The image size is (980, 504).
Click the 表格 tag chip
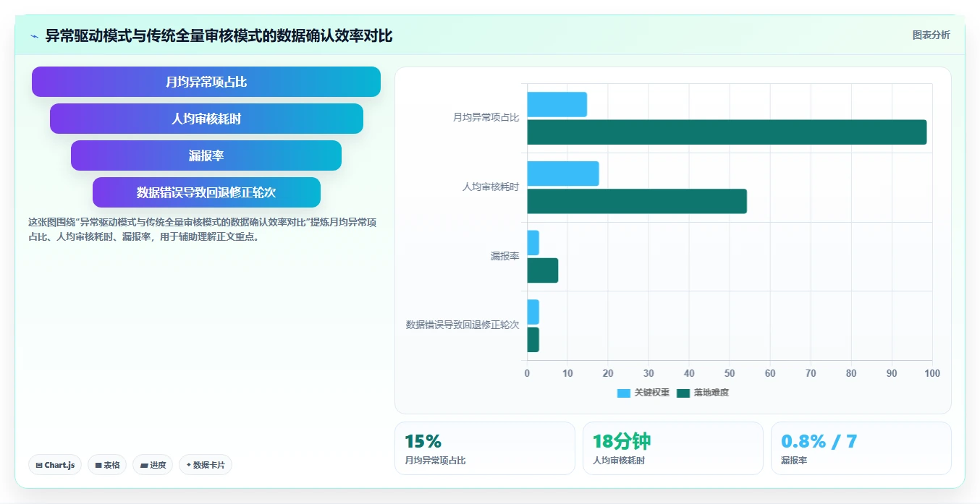click(107, 465)
